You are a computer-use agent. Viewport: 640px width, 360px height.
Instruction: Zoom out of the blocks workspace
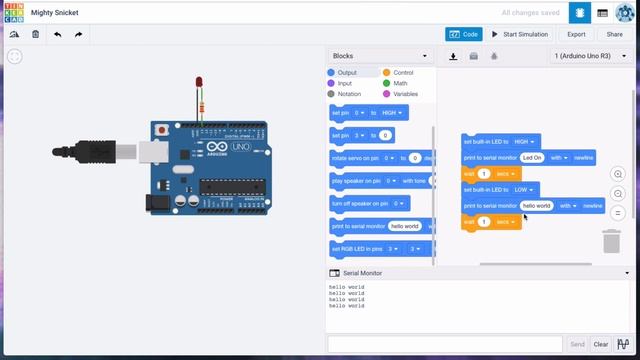(x=618, y=194)
